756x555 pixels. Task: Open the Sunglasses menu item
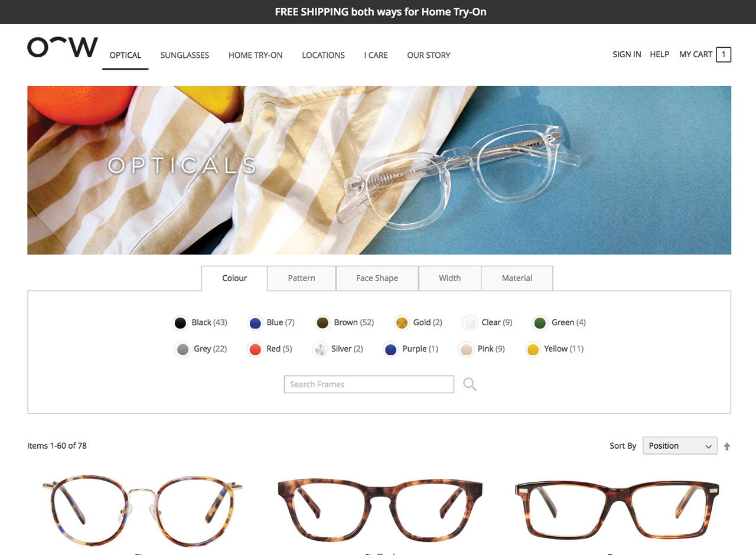[x=185, y=55]
